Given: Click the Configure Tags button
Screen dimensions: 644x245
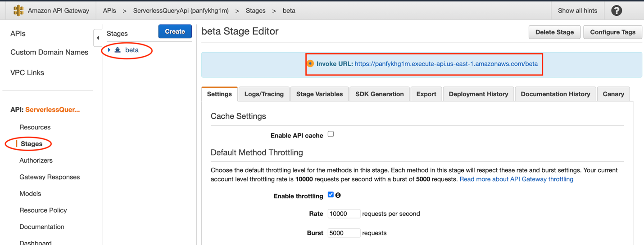Looking at the screenshot, I should pyautogui.click(x=612, y=32).
